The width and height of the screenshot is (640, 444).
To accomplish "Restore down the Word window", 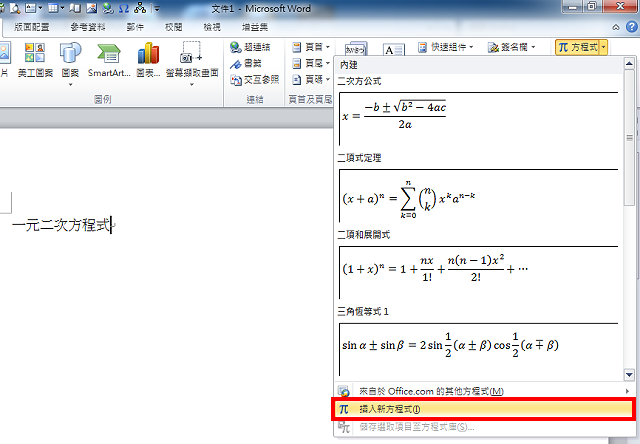I will point(592,6).
